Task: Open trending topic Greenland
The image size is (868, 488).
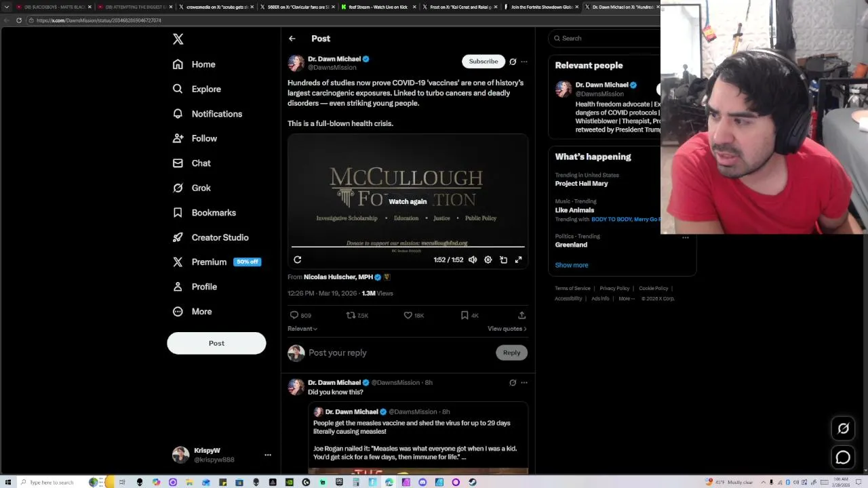Action: pos(571,245)
